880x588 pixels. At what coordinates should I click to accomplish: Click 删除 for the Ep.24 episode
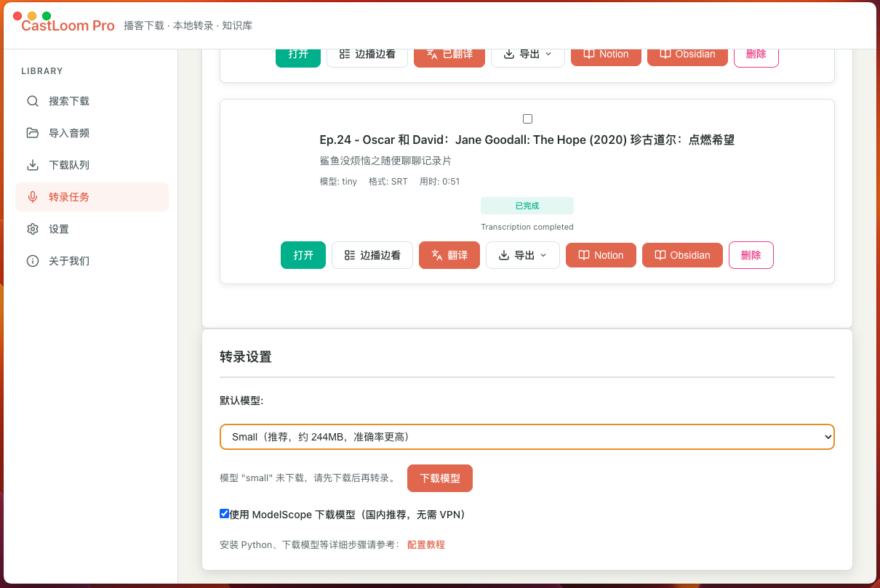[751, 255]
